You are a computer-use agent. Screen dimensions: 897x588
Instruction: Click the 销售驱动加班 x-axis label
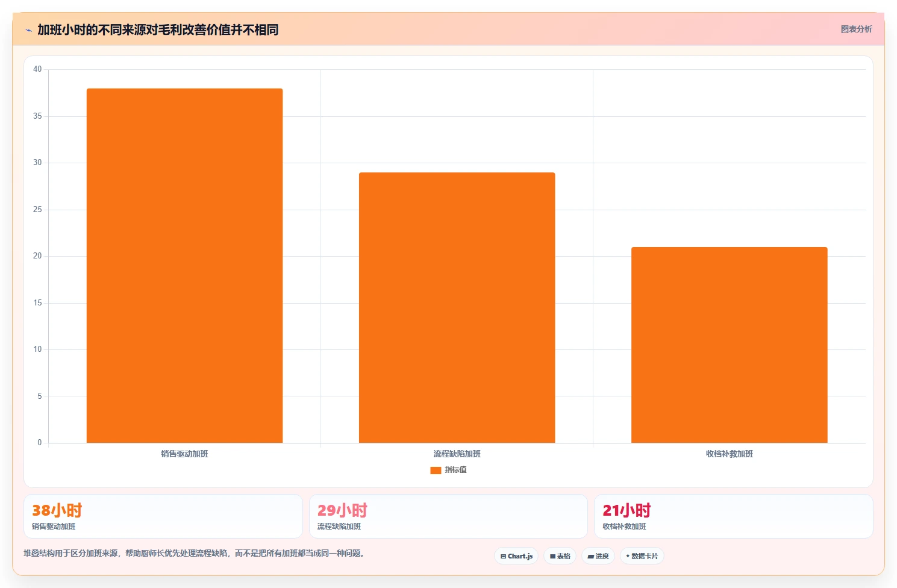184,454
